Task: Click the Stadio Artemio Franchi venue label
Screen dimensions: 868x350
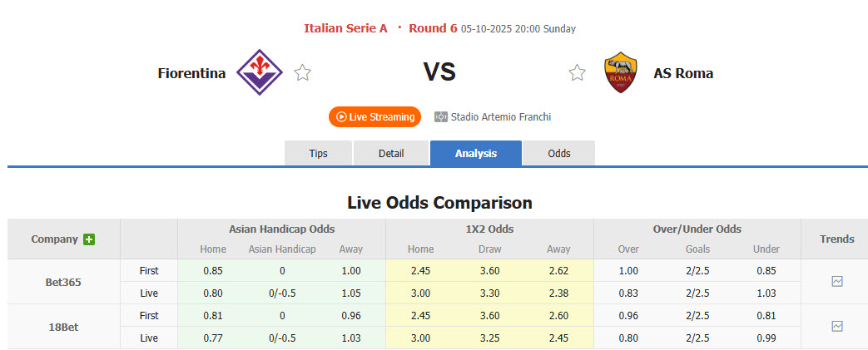Action: 501,117
